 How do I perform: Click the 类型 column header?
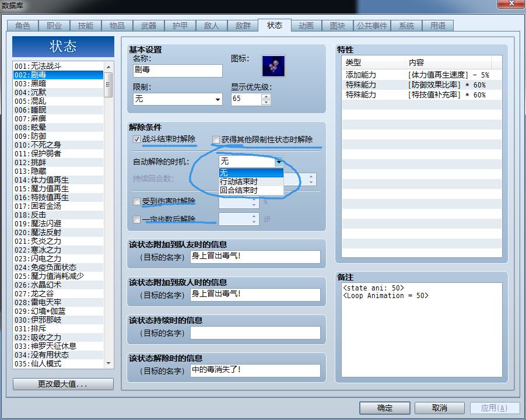coord(373,62)
